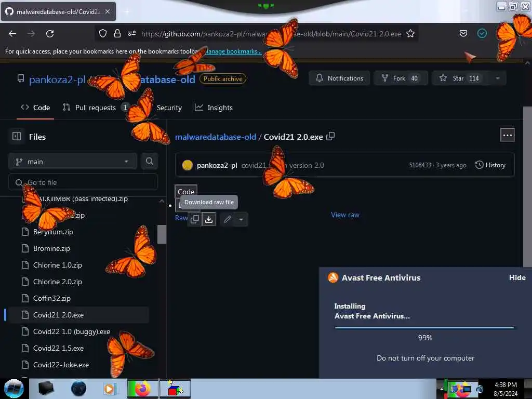Screen dimensions: 532x399
Task: Click the page vertical scrollbar
Action: click(x=527, y=187)
